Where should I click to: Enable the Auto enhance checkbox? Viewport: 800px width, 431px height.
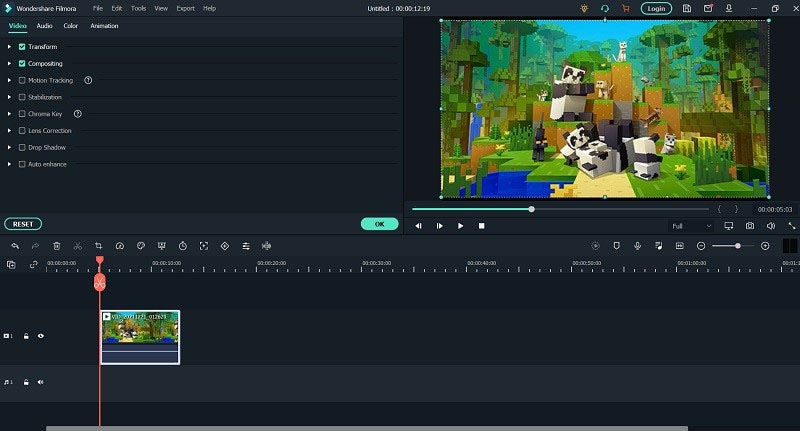(22, 164)
